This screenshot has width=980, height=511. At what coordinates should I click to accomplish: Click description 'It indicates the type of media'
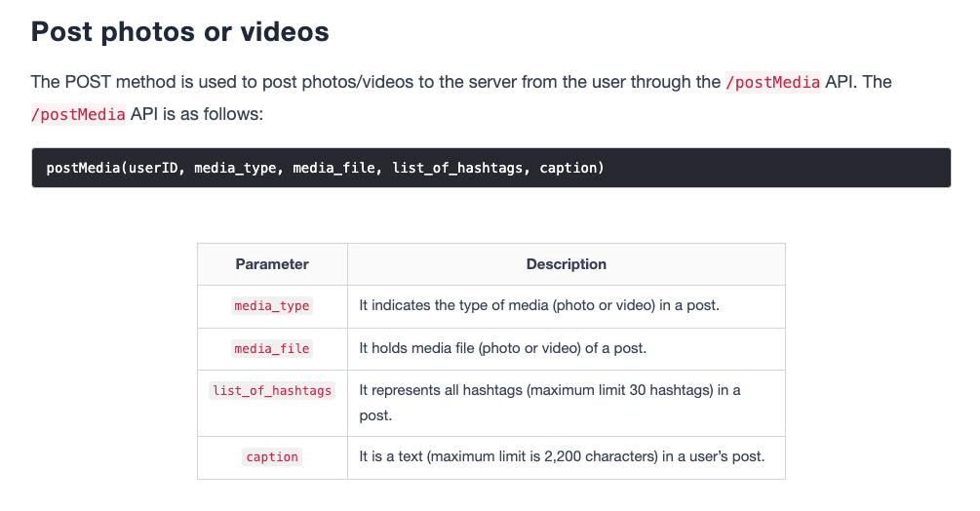point(539,305)
